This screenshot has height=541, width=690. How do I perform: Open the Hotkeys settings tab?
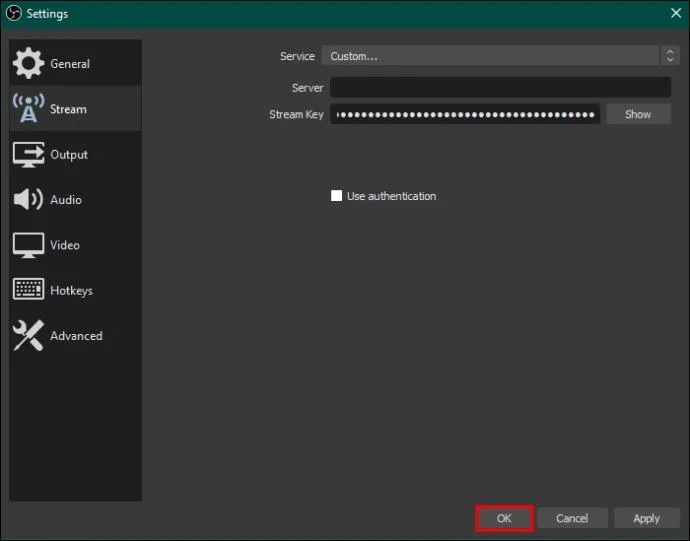75,290
